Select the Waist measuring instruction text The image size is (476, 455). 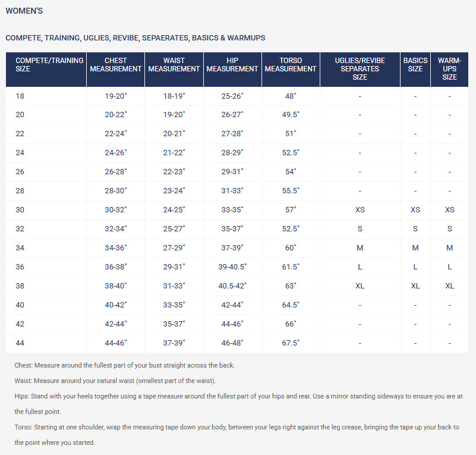pos(115,381)
